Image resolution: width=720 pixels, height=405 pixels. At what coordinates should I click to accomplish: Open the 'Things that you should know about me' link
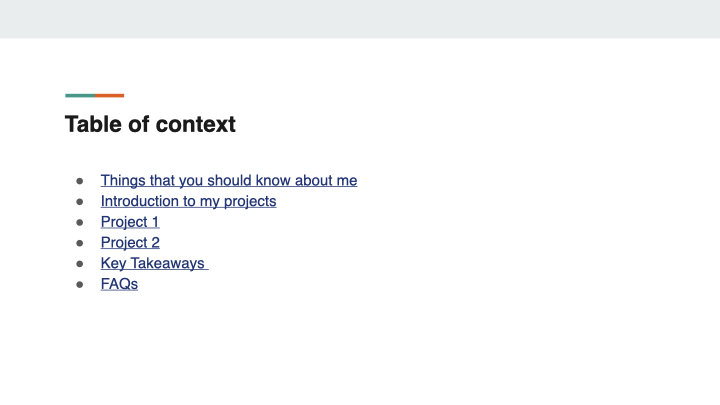[x=228, y=181]
